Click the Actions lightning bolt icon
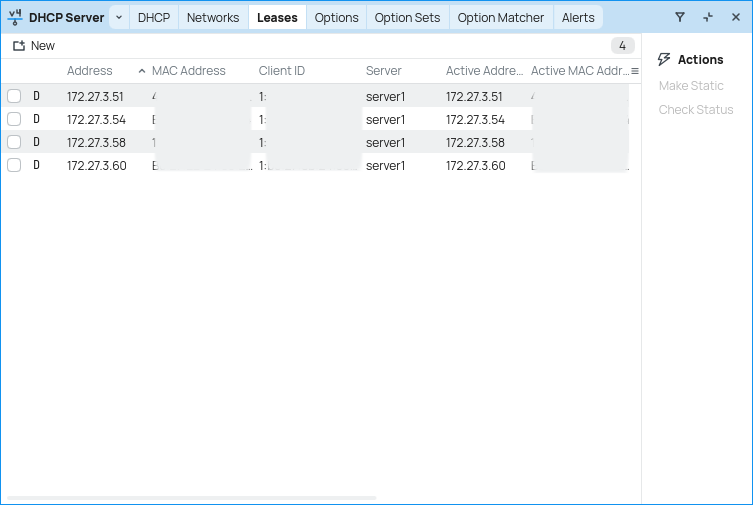The image size is (753, 505). coord(664,60)
